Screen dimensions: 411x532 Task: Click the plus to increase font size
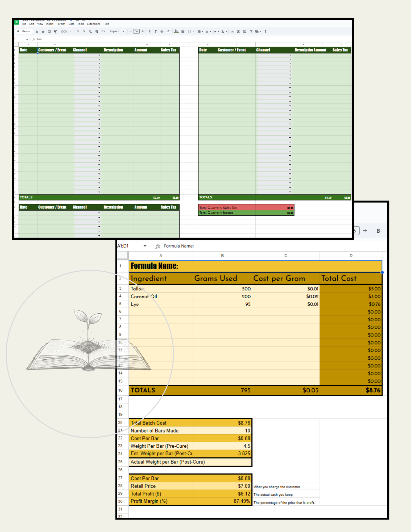click(x=143, y=31)
